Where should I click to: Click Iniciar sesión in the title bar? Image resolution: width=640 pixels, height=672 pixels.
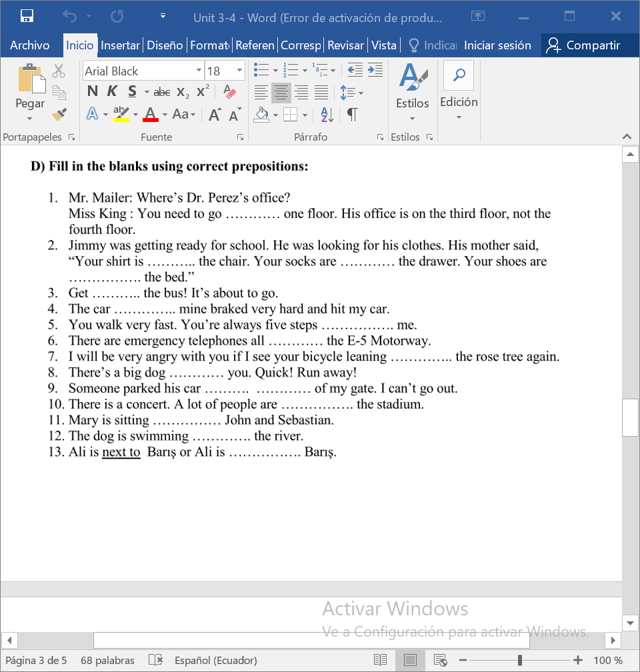[496, 45]
